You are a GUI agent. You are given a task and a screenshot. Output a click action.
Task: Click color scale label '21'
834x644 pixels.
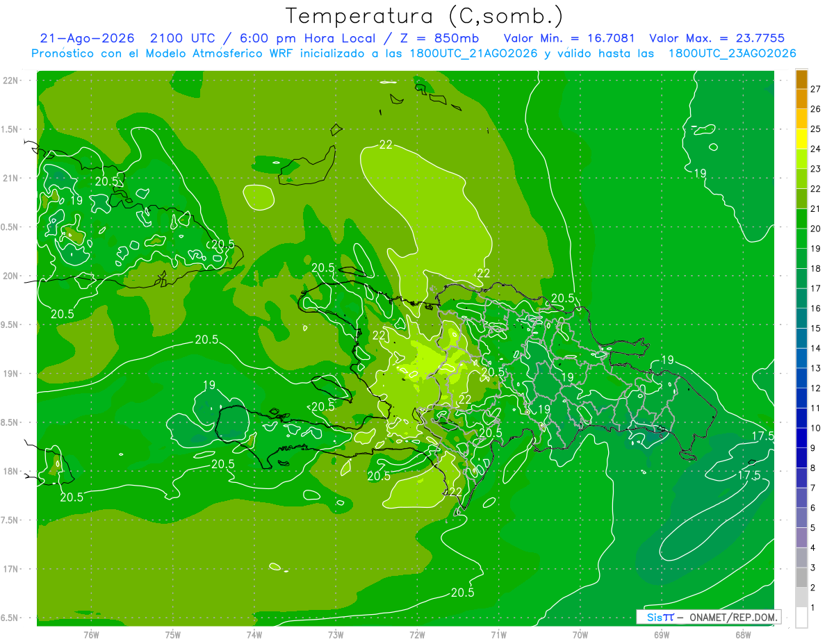click(x=815, y=208)
